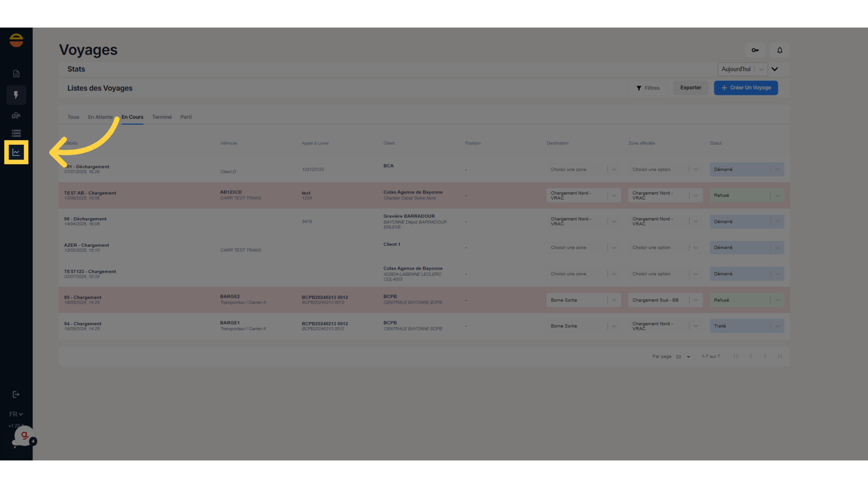Click the Exporter button
This screenshot has height=488, width=868.
click(691, 88)
